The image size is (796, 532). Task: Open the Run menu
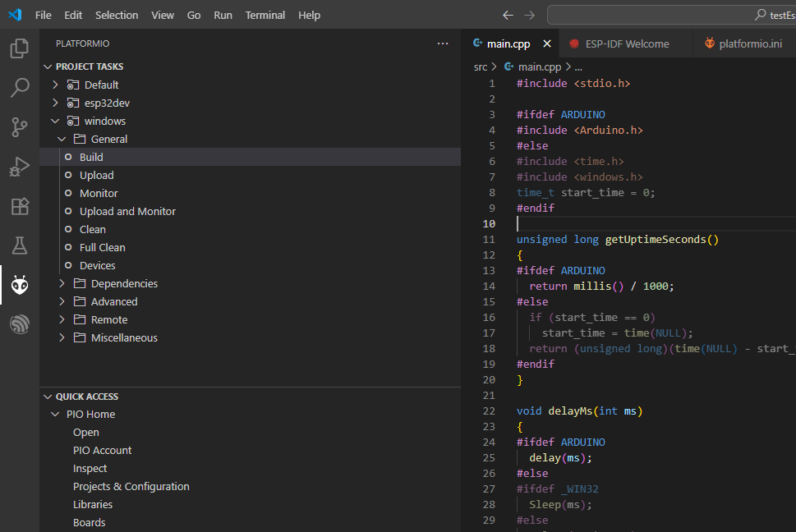223,16
